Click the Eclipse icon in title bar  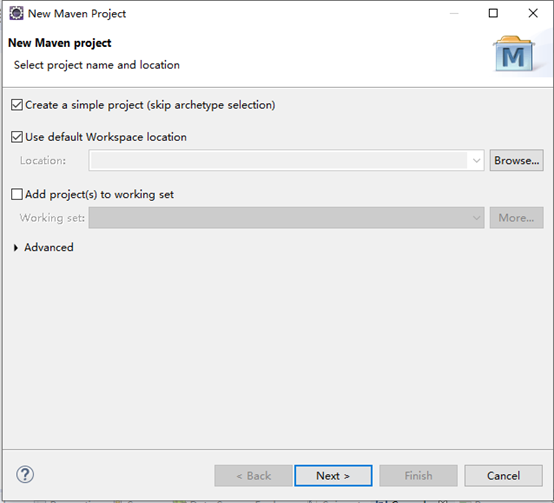[16, 13]
